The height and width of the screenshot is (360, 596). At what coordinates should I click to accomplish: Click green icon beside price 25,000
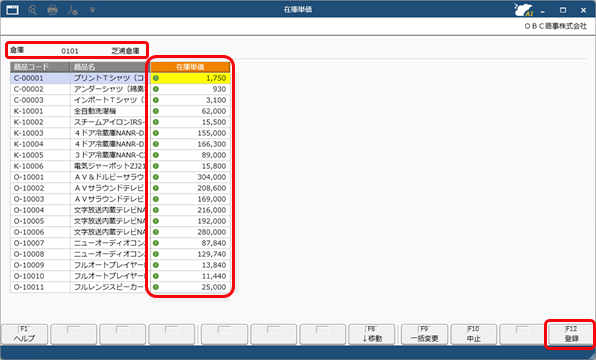[x=156, y=287]
